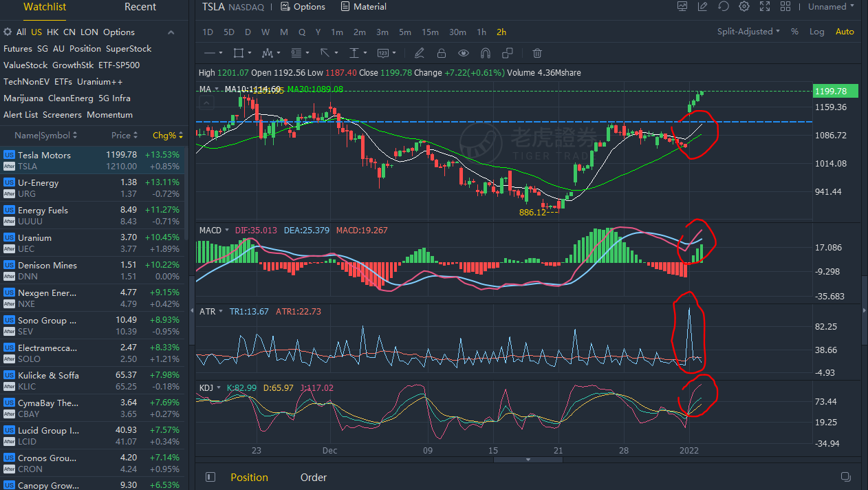Select the Energy Fuels UUUU row

coord(93,215)
